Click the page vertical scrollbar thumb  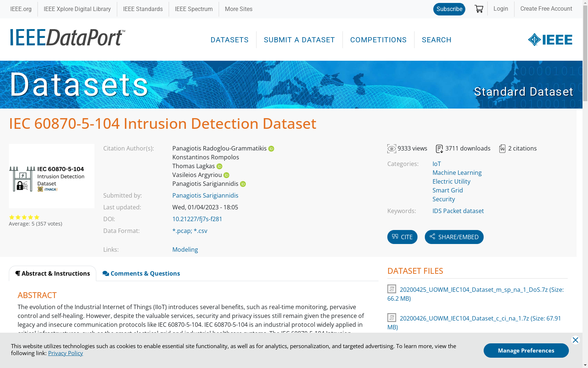(585, 53)
